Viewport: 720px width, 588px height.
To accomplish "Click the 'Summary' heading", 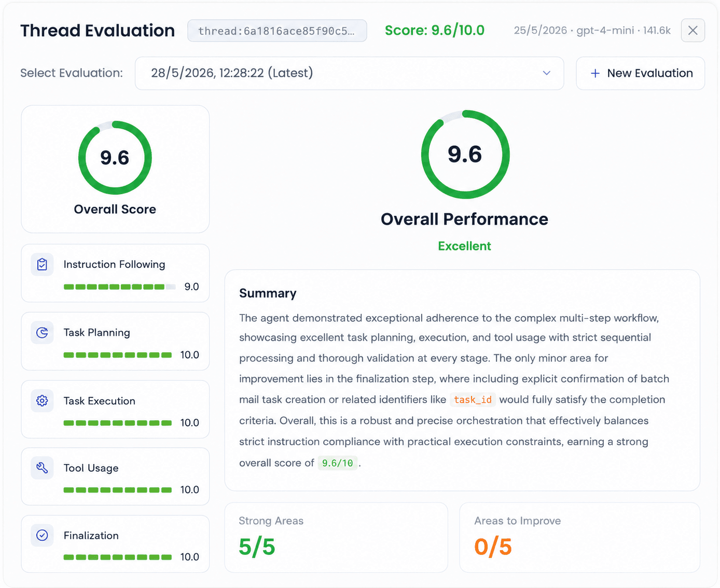I will (268, 294).
